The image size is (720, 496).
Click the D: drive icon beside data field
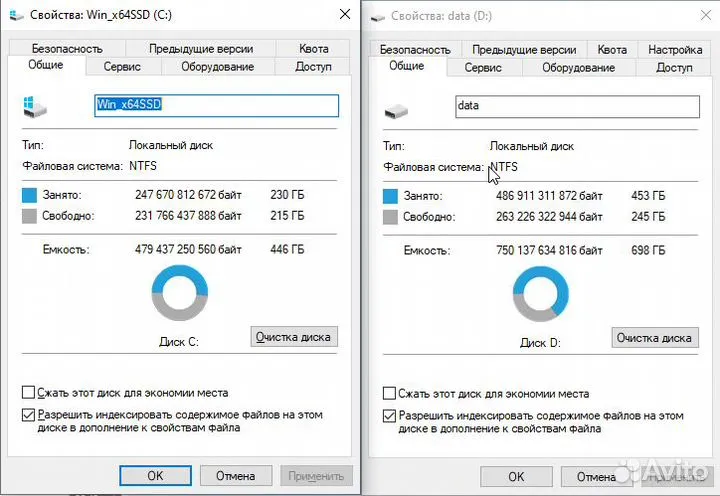pos(396,111)
